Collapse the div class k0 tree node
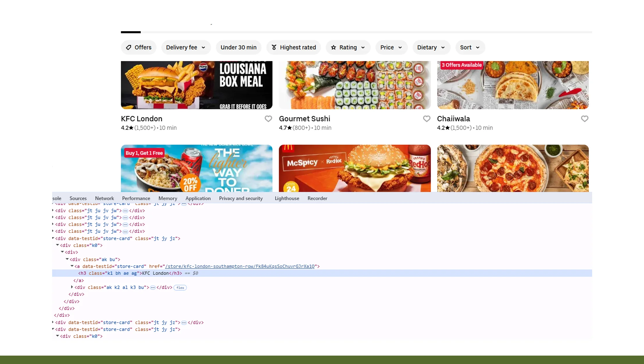The image size is (644, 364). [57, 245]
